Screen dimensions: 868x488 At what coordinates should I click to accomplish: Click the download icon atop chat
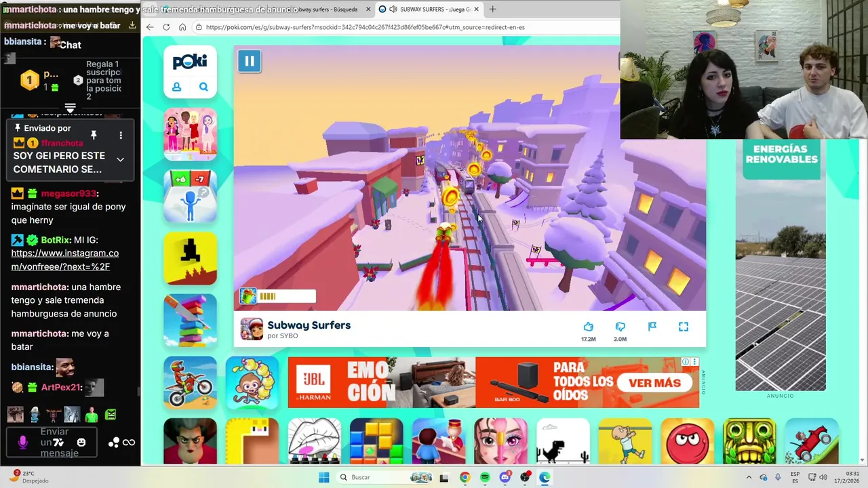point(132,25)
